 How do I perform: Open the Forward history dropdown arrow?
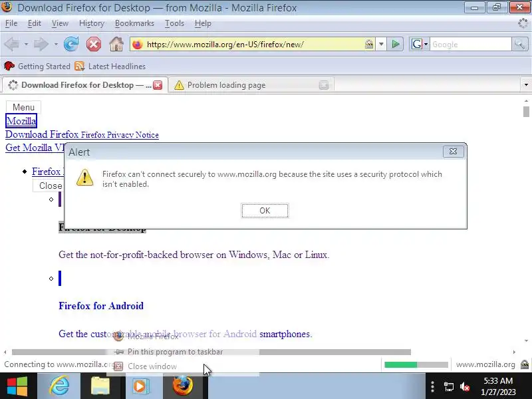(56, 45)
